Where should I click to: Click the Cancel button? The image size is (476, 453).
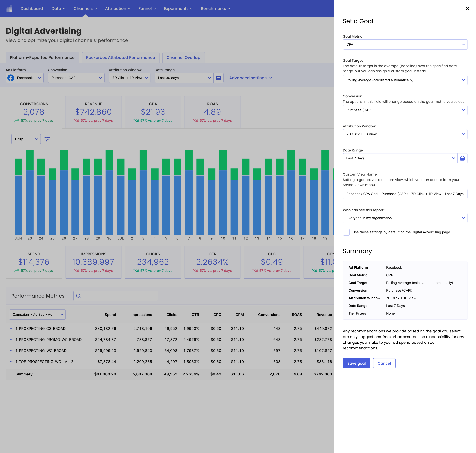tap(384, 363)
